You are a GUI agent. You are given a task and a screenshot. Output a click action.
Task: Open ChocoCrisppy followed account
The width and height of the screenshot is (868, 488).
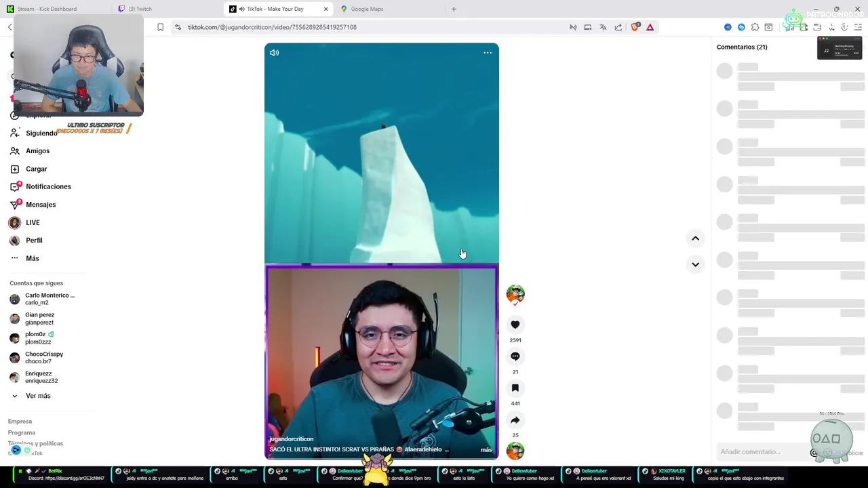coord(37,357)
